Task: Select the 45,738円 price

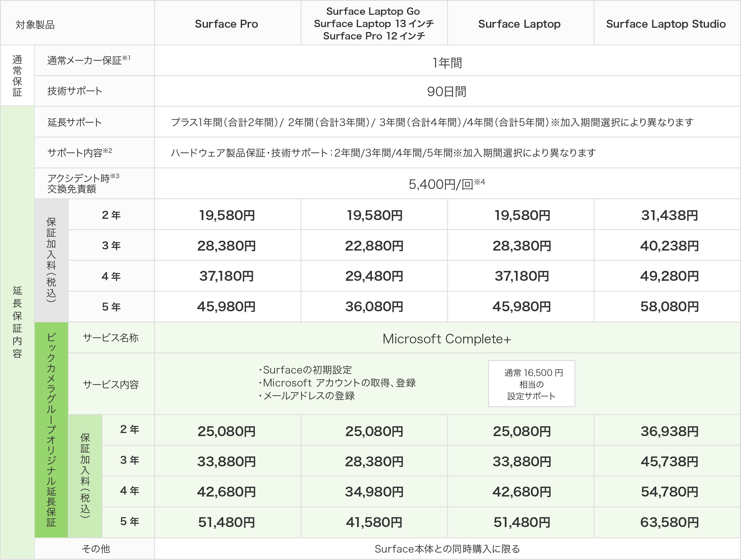Action: click(670, 462)
